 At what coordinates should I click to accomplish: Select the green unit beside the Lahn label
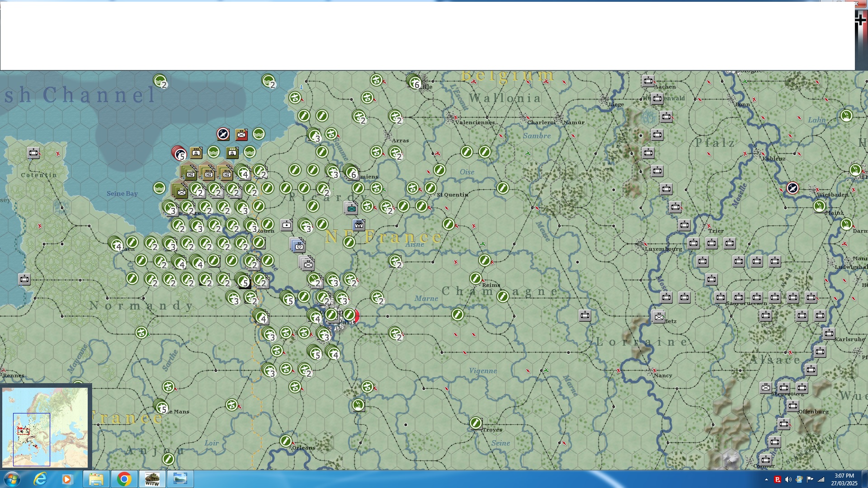point(846,116)
